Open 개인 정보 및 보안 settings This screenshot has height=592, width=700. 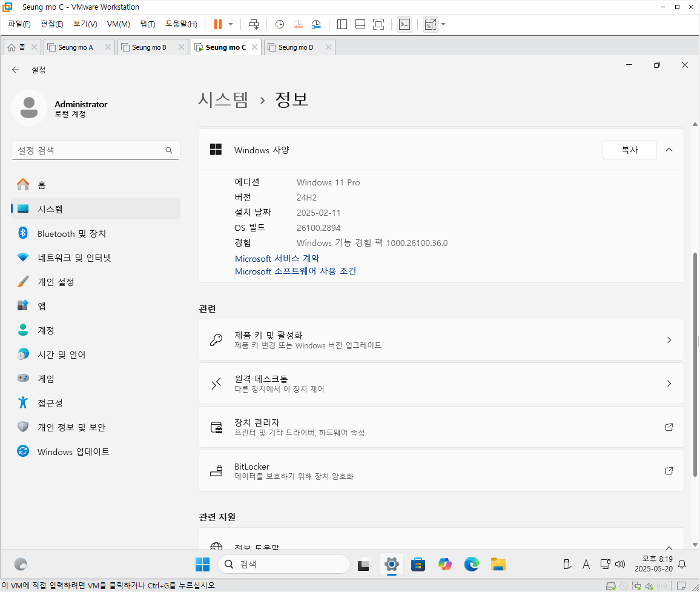point(96,427)
